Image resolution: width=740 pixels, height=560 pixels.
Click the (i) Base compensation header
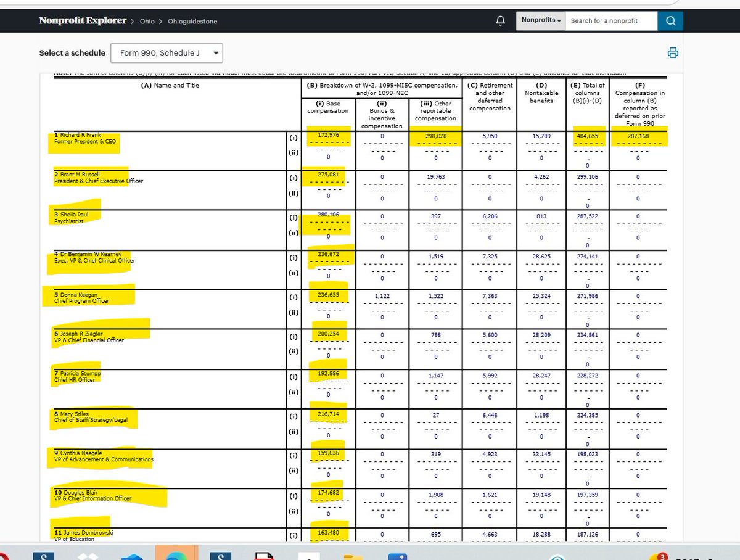328,107
